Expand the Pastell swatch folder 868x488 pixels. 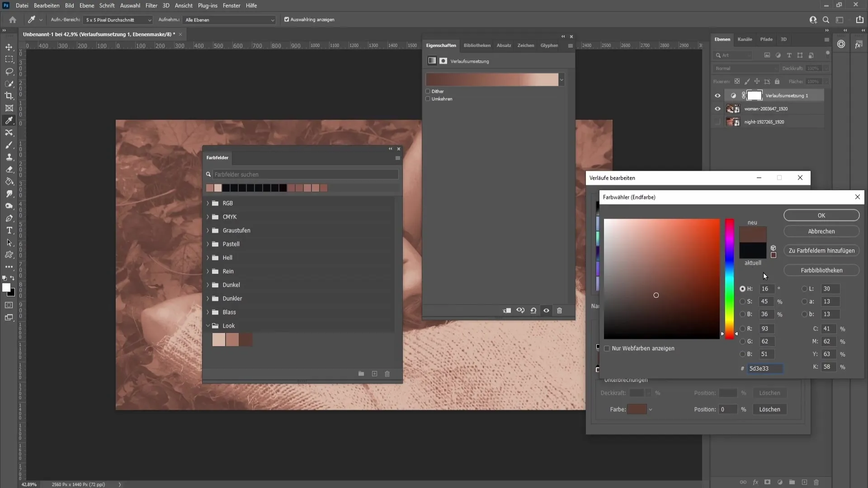(208, 244)
